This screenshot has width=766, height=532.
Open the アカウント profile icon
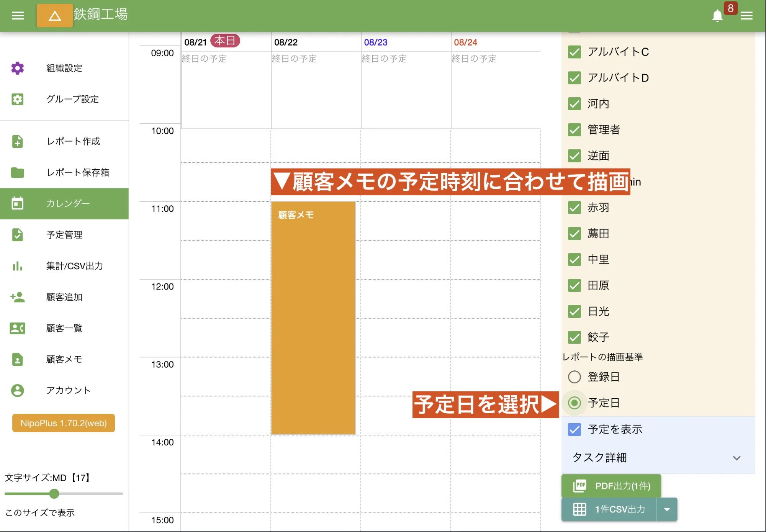coord(17,390)
